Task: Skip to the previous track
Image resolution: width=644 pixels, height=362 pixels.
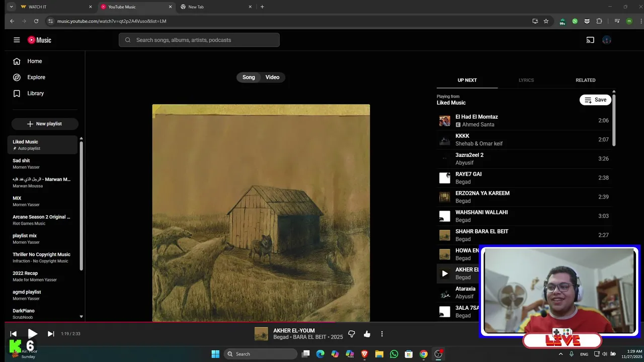Action: [x=14, y=334]
